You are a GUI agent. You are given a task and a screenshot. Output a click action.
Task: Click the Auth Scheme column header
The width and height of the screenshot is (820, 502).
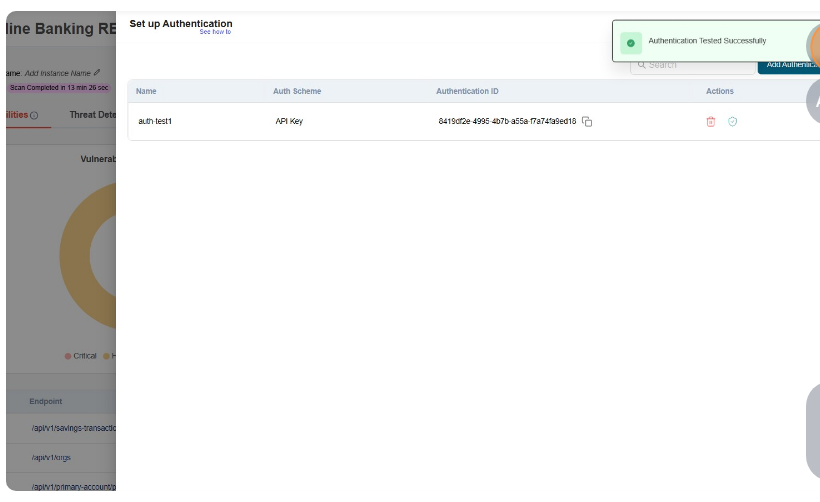pyautogui.click(x=297, y=91)
